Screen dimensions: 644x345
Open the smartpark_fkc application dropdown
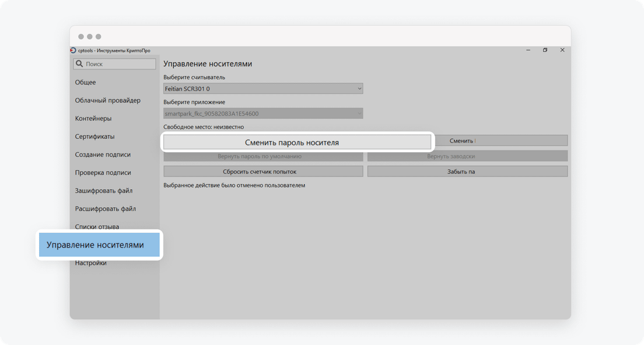[x=263, y=113]
